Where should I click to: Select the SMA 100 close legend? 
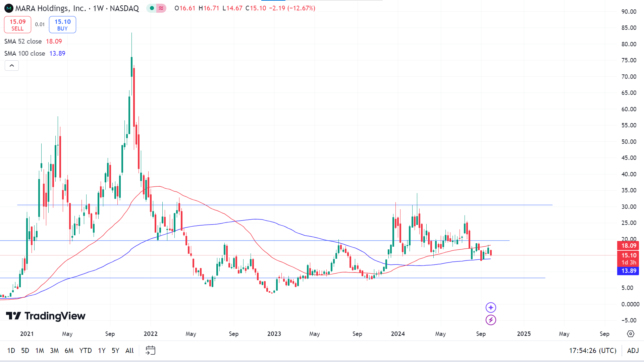25,53
